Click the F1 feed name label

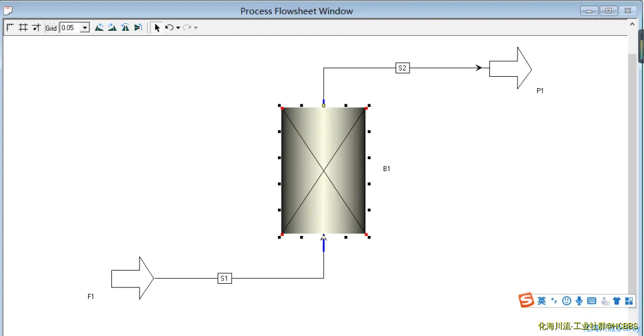(x=91, y=296)
